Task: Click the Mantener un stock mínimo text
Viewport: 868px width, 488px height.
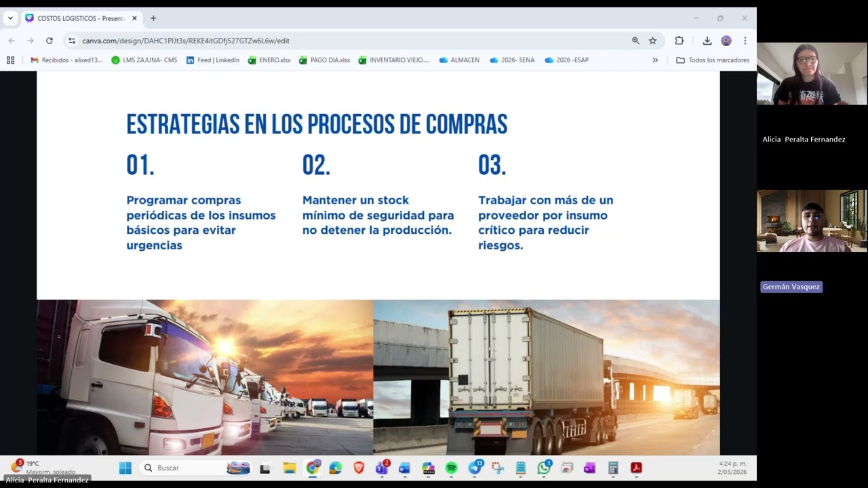Action: (x=378, y=215)
